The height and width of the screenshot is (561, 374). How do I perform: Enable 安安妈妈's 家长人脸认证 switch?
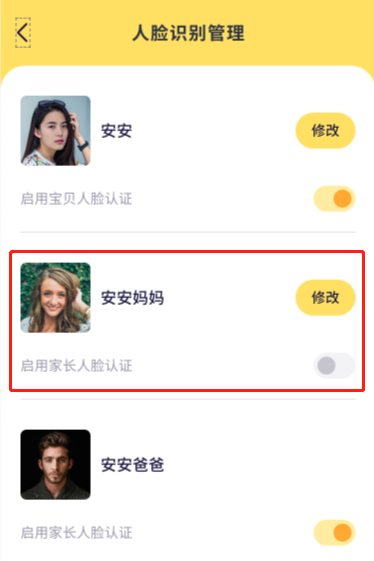point(334,366)
